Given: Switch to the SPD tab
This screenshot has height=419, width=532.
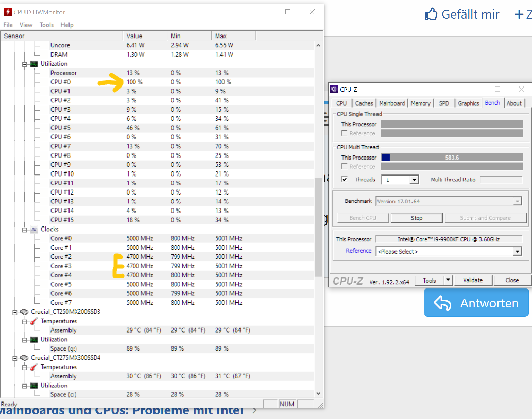Looking at the screenshot, I should pos(444,103).
